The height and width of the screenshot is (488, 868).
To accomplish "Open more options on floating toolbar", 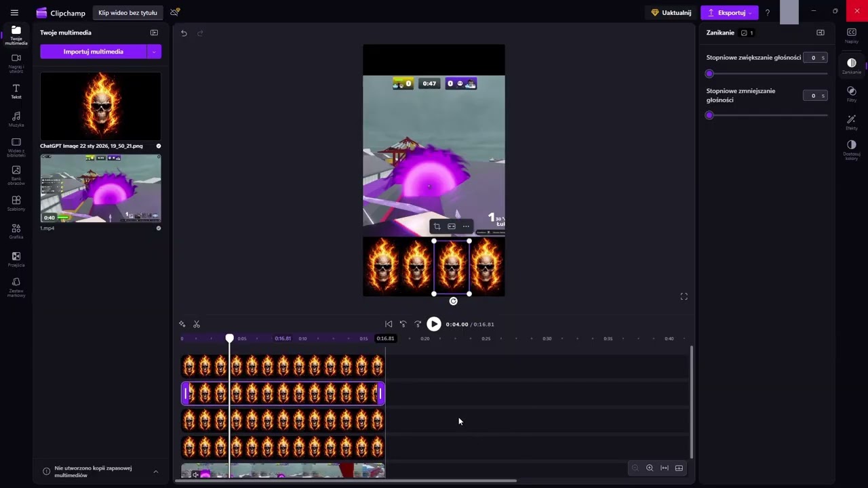I will point(466,226).
